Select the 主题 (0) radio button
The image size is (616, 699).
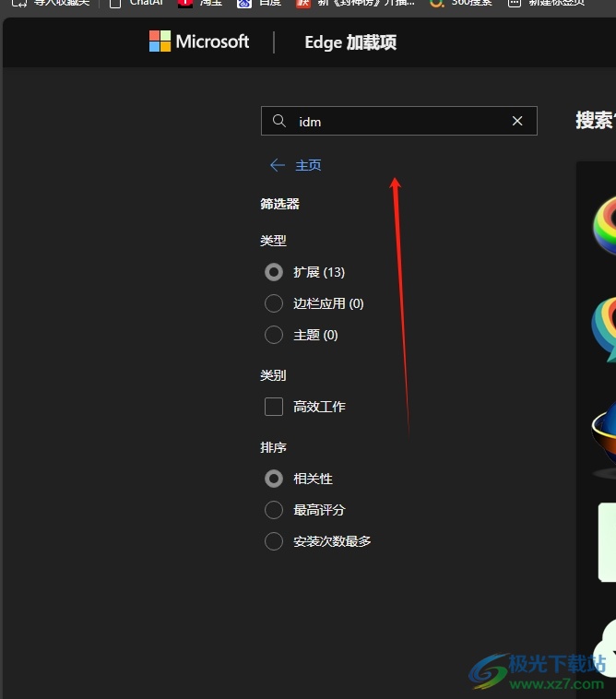click(x=274, y=335)
